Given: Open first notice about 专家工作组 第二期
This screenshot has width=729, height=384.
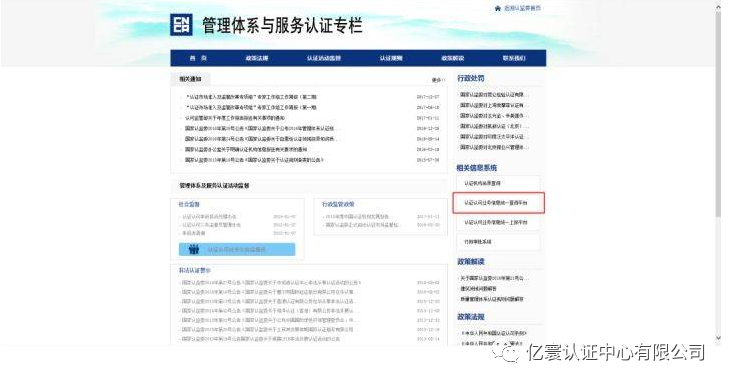Looking at the screenshot, I should [x=251, y=97].
